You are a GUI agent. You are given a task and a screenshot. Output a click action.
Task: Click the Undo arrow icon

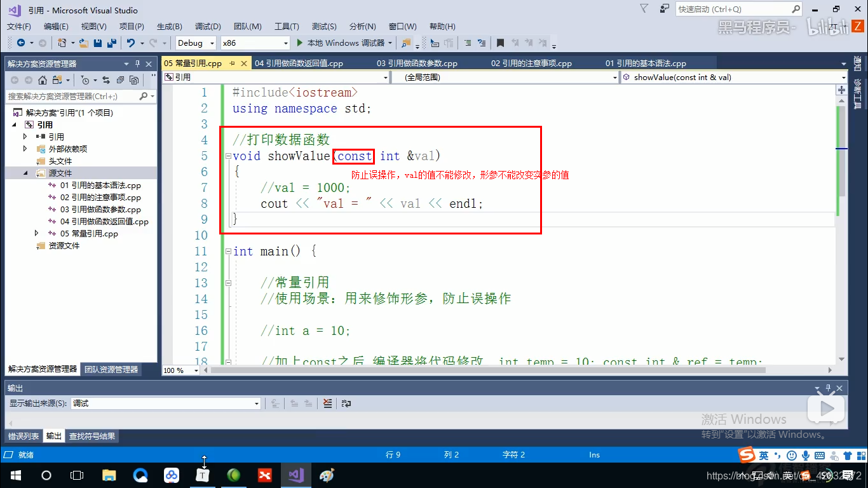pyautogui.click(x=130, y=43)
